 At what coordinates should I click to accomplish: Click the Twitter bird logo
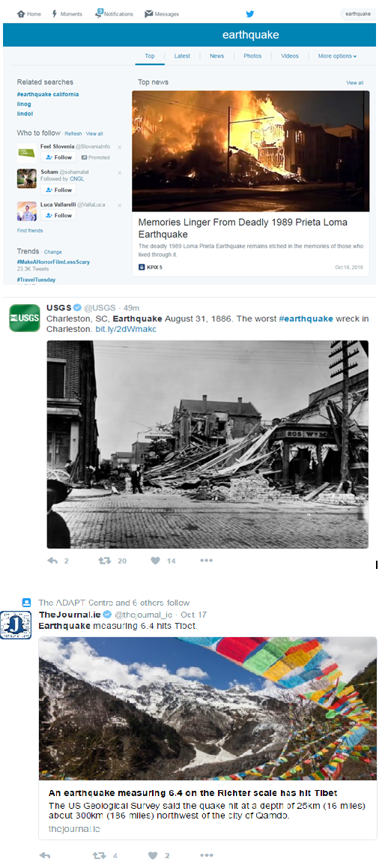pyautogui.click(x=250, y=13)
